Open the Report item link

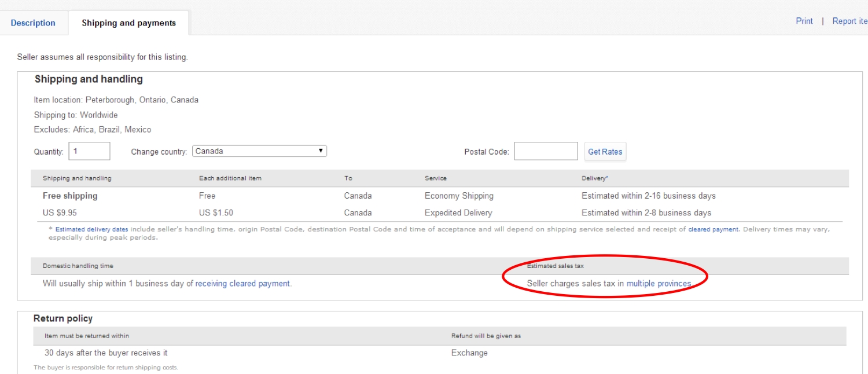tap(849, 21)
